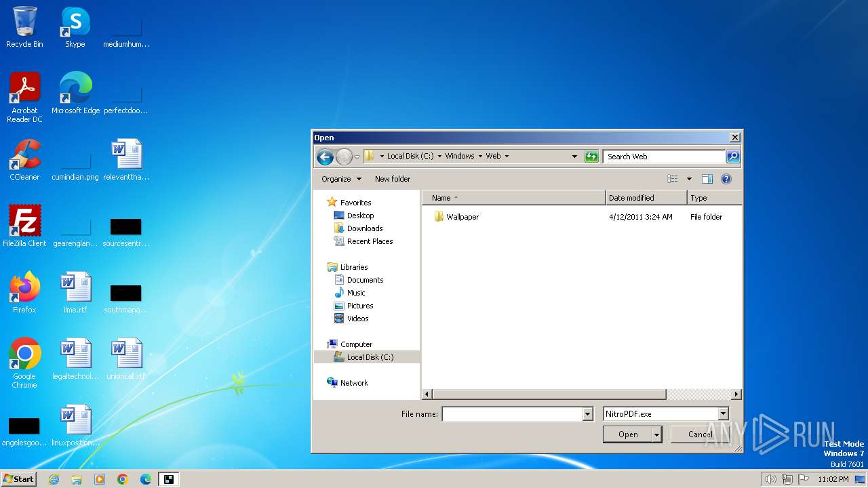Open Internet Explorer from taskbar
Image resolution: width=868 pixels, height=488 pixels.
pos(54,479)
